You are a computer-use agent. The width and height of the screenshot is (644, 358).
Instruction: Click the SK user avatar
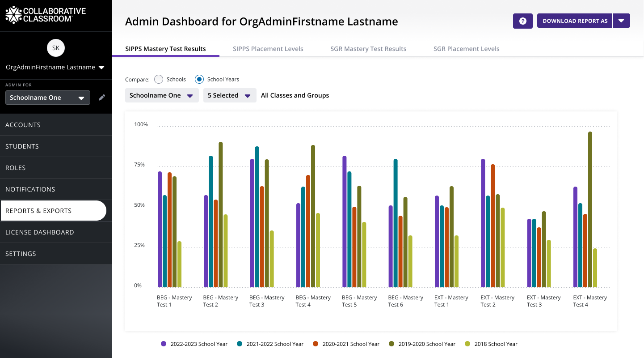click(56, 48)
